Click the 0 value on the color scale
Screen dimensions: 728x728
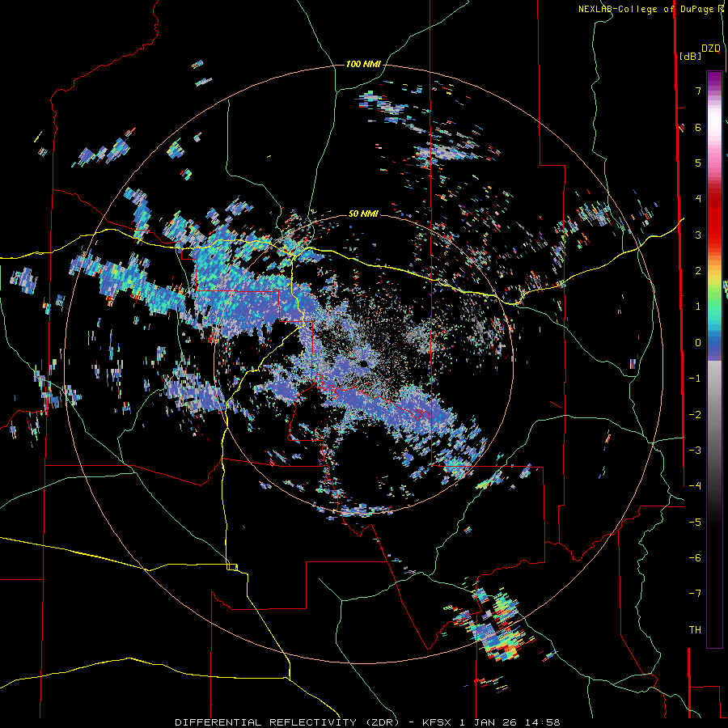point(698,343)
